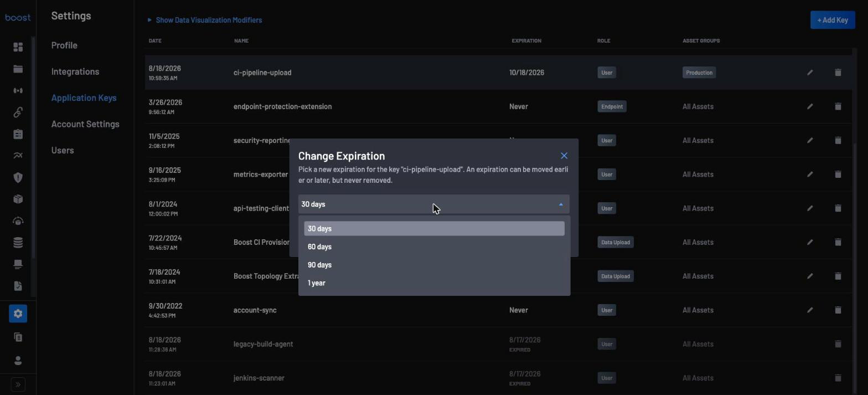Choose 90 days expiration
The height and width of the screenshot is (395, 868).
click(434, 265)
